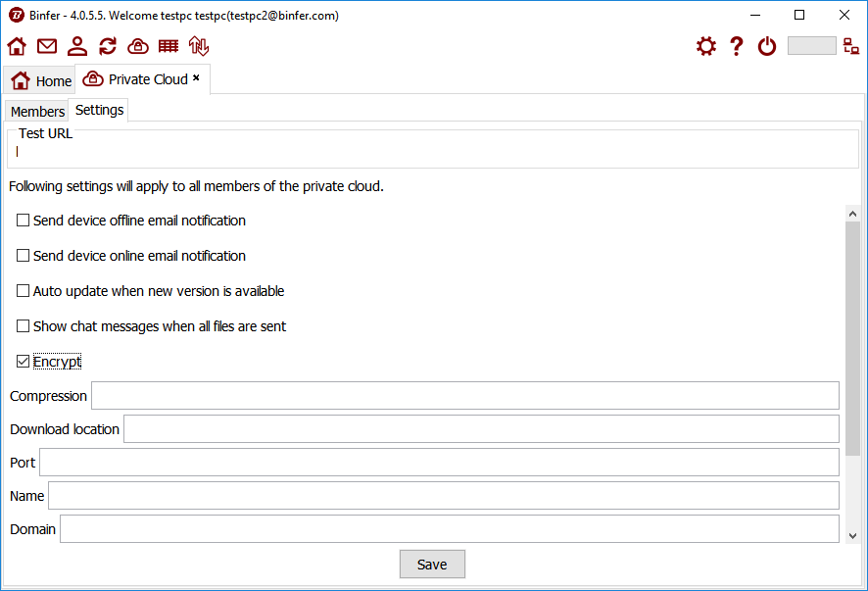Click the Compression input field
Screen dimensions: 868x591
(465, 396)
